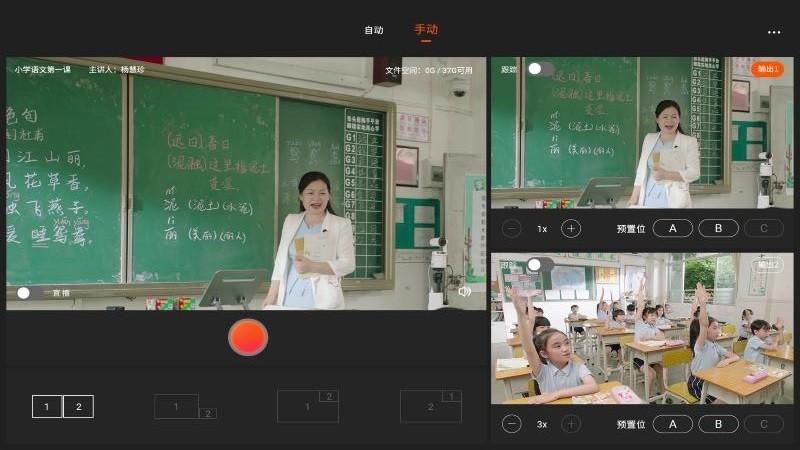Select layout with 1 inset top-right
The width and height of the screenshot is (800, 450).
(431, 406)
